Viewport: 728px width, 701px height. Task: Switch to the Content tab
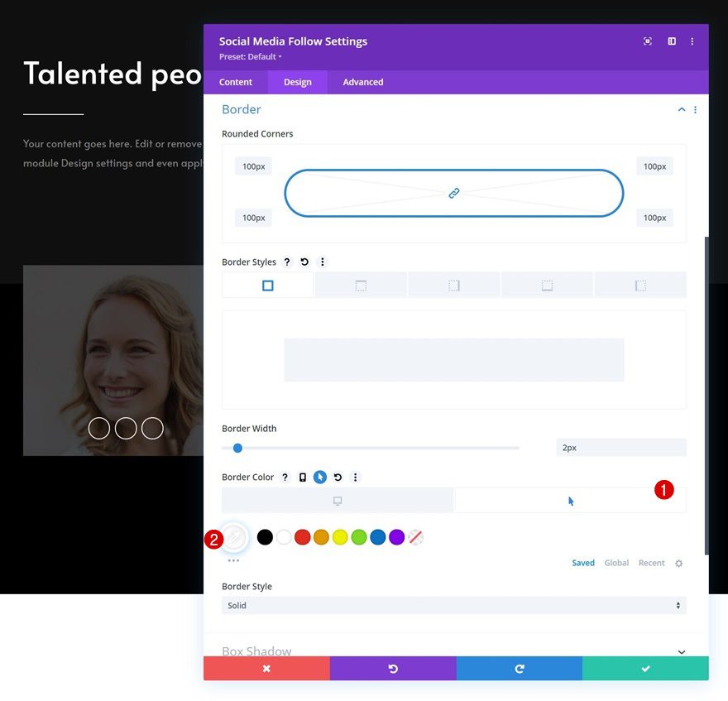tap(236, 82)
